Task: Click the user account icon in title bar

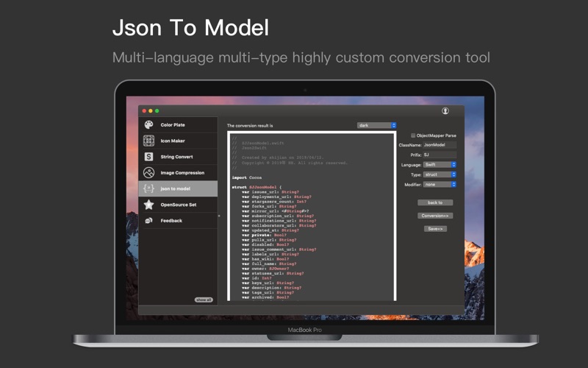Action: click(x=445, y=111)
